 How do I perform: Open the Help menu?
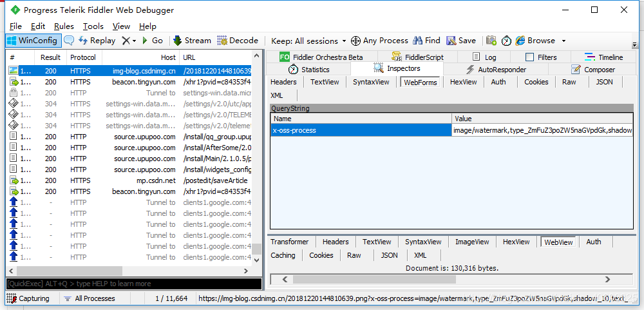point(147,26)
